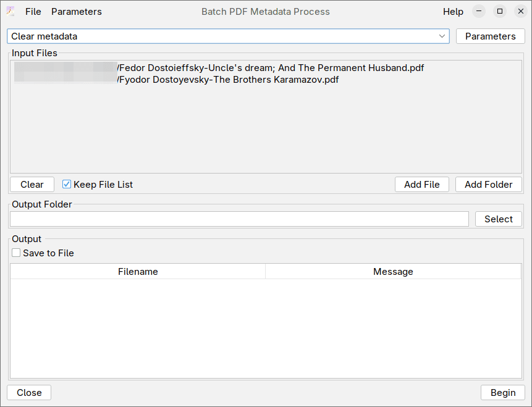The width and height of the screenshot is (532, 407).
Task: Select the Uncle's Dream PDF entry
Action: (x=269, y=67)
